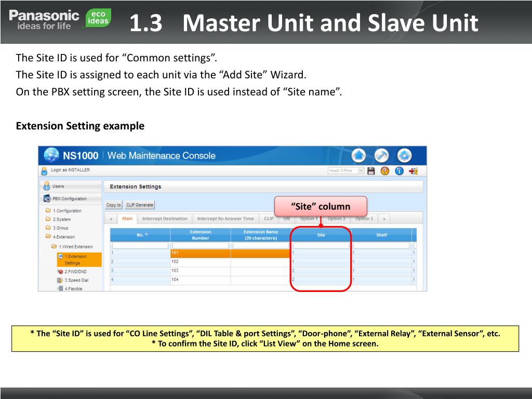532x399 pixels.
Task: Click the Site column filter field
Action: pos(321,245)
